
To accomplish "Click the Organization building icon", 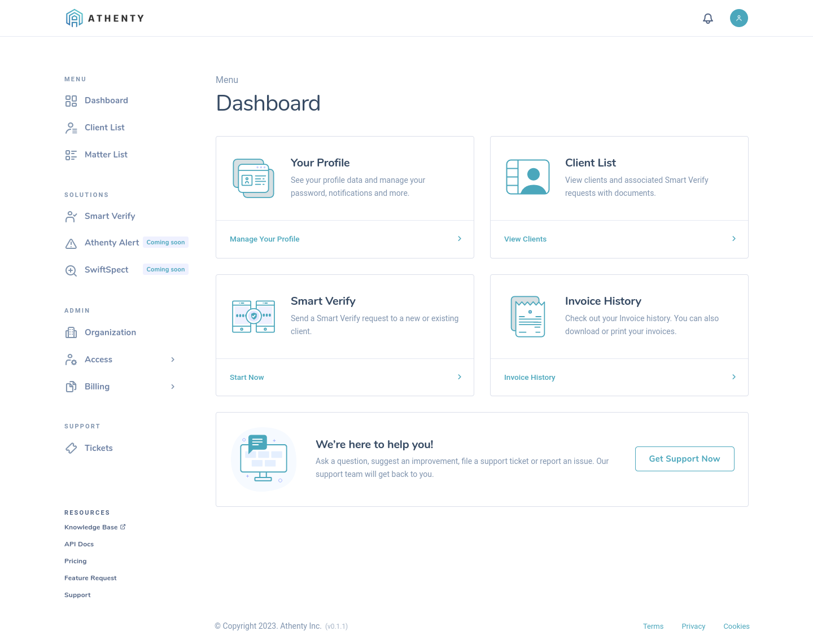I will [x=71, y=332].
